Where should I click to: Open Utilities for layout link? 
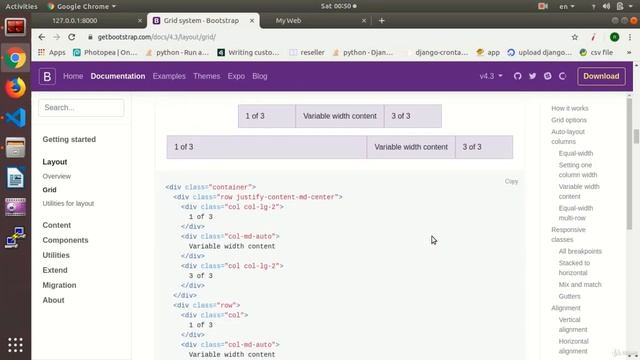coord(68,203)
